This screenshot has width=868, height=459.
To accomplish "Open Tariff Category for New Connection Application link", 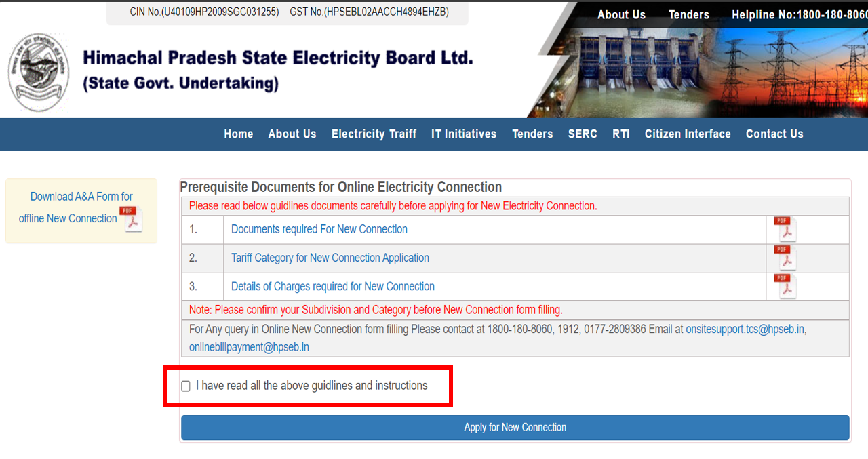I will [330, 258].
